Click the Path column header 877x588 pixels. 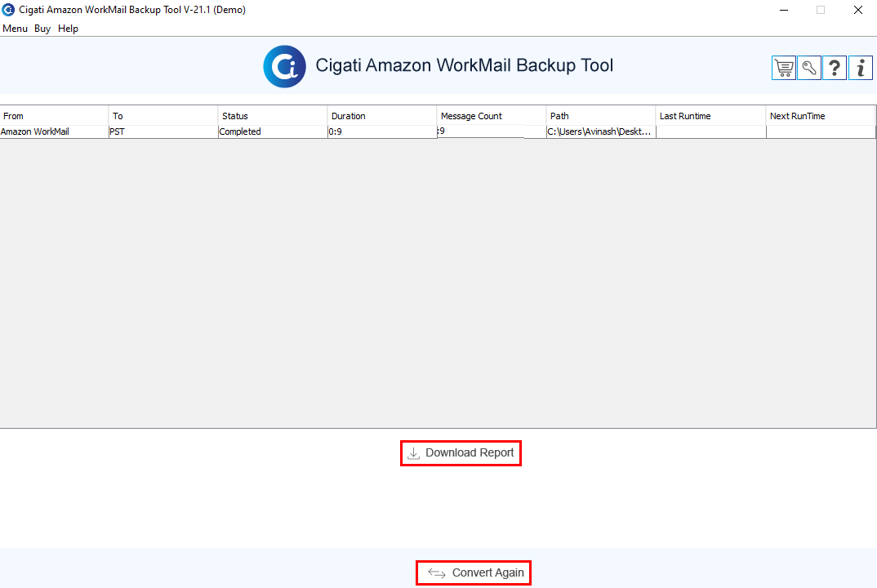pyautogui.click(x=601, y=116)
